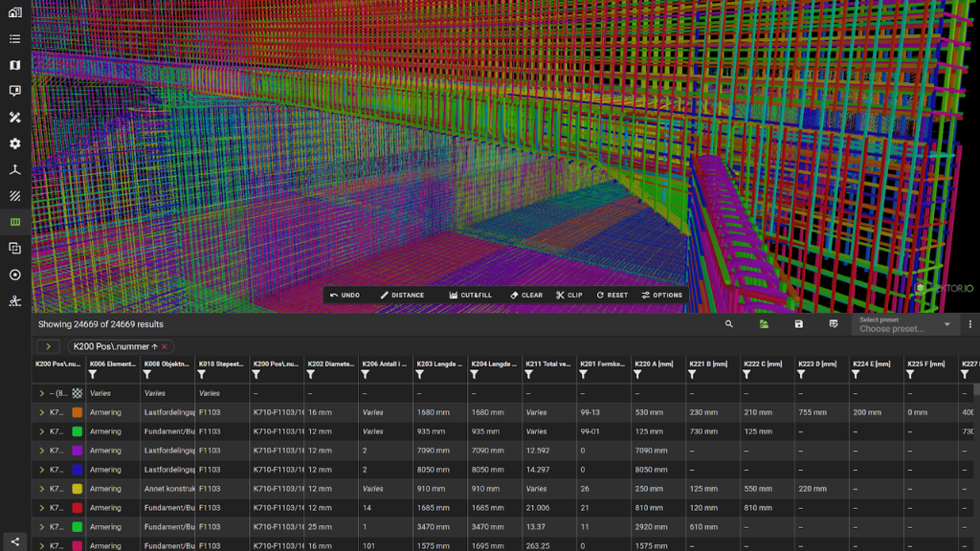Expand the row with the orange swatch

[x=42, y=412]
